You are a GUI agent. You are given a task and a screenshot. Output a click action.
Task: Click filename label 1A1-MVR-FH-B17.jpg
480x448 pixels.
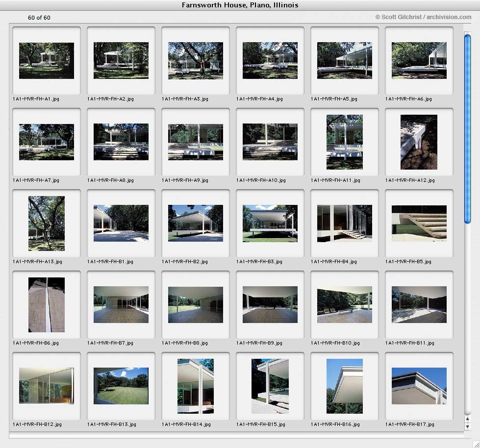point(410,425)
